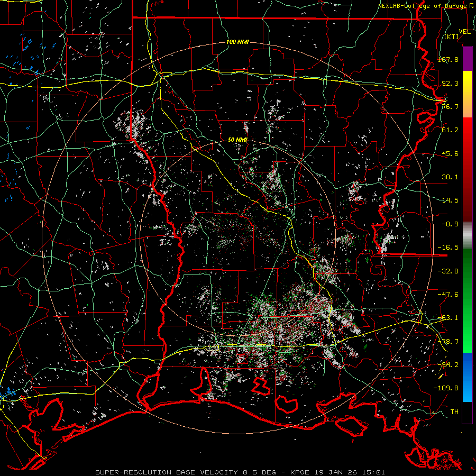Click the 61.2 velocity scale value
The height and width of the screenshot is (476, 476).
450,130
